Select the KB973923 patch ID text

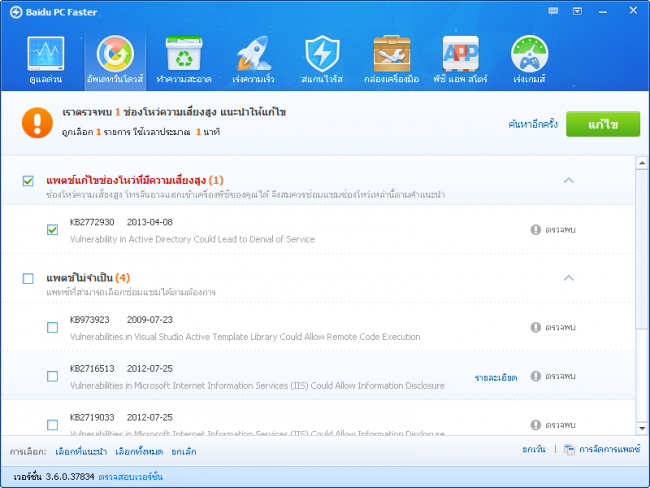pos(90,320)
